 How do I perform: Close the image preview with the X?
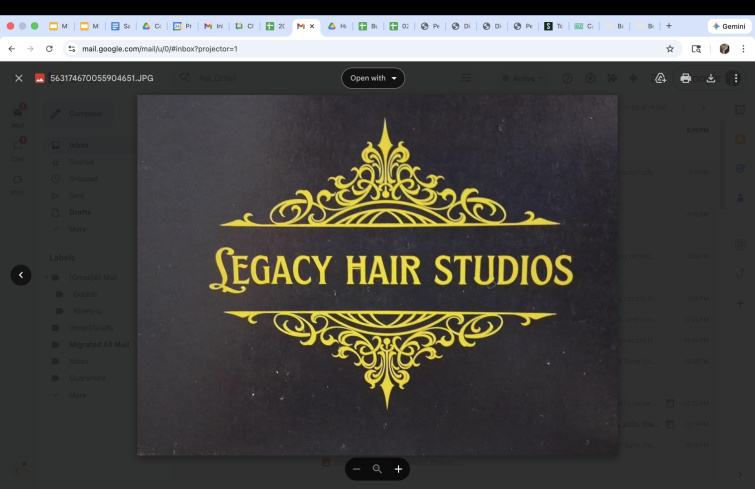[x=18, y=78]
